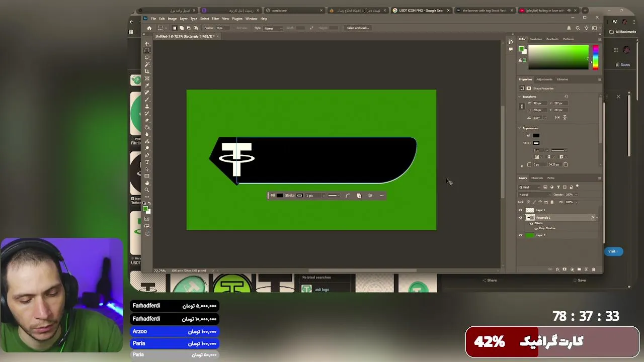Toggle visibility of Effects on Rectangle 1
Viewport: 644px width, 362px height.
point(531,223)
